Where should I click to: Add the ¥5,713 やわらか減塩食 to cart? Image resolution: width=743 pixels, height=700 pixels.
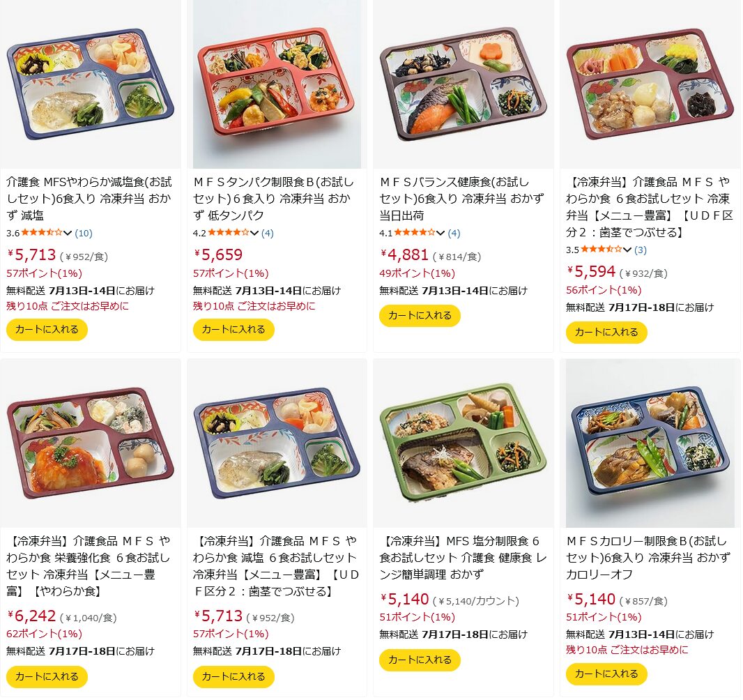[47, 329]
